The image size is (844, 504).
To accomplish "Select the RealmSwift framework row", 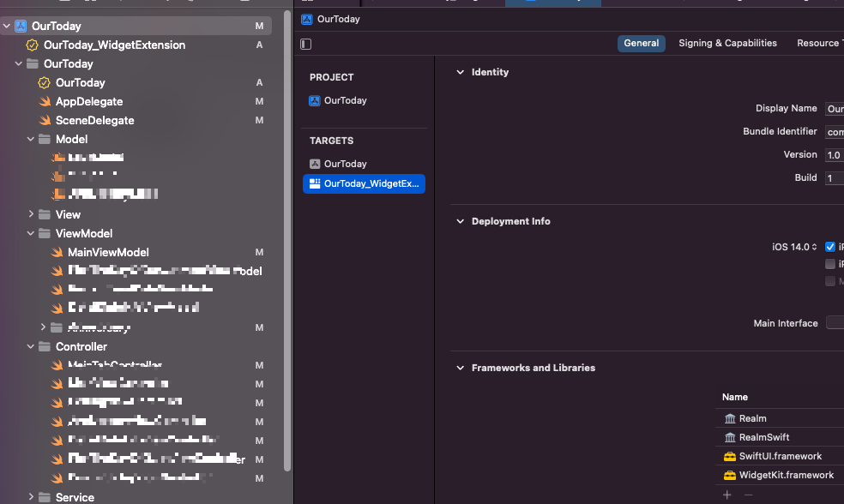I will click(780, 437).
